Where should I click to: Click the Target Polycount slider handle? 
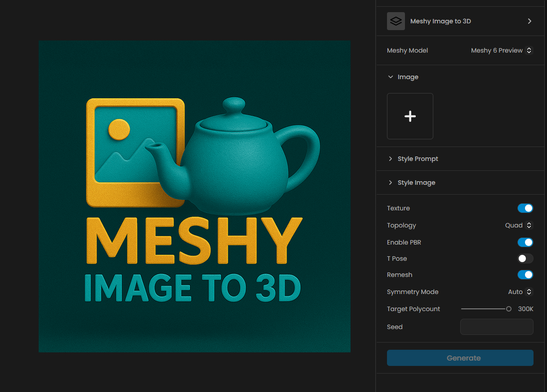click(x=509, y=309)
